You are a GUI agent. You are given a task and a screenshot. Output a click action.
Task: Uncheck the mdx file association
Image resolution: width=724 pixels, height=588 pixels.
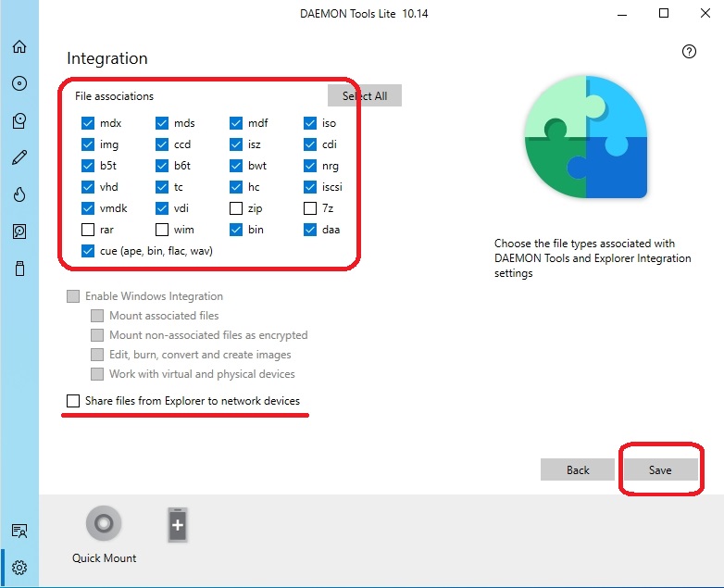[88, 123]
